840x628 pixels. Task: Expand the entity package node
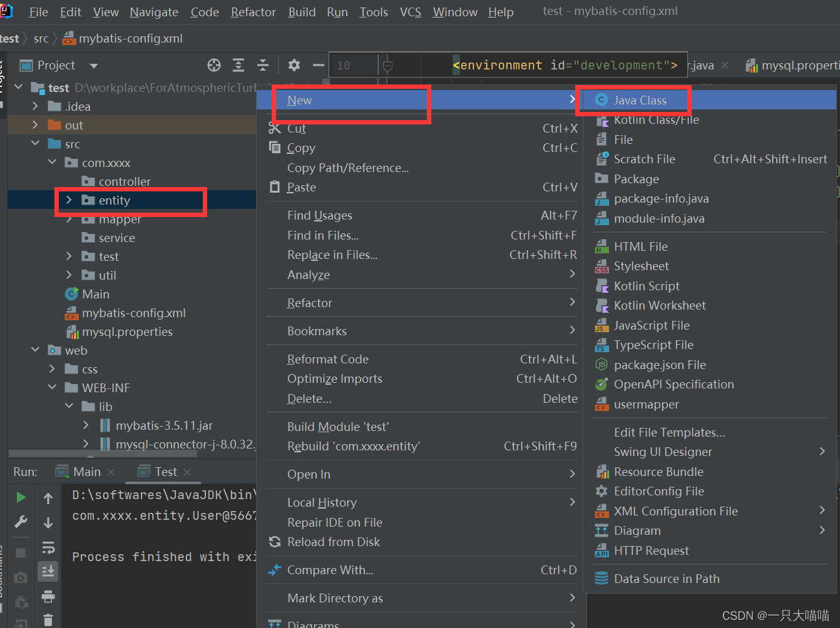(x=69, y=200)
